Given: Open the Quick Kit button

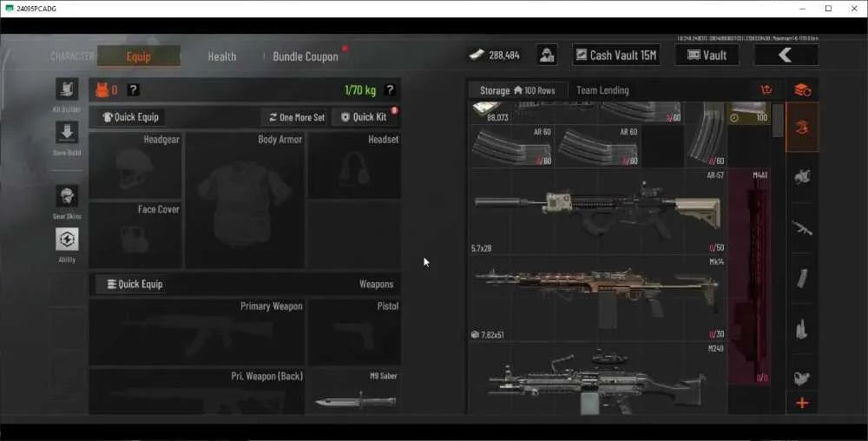Looking at the screenshot, I should tap(365, 117).
